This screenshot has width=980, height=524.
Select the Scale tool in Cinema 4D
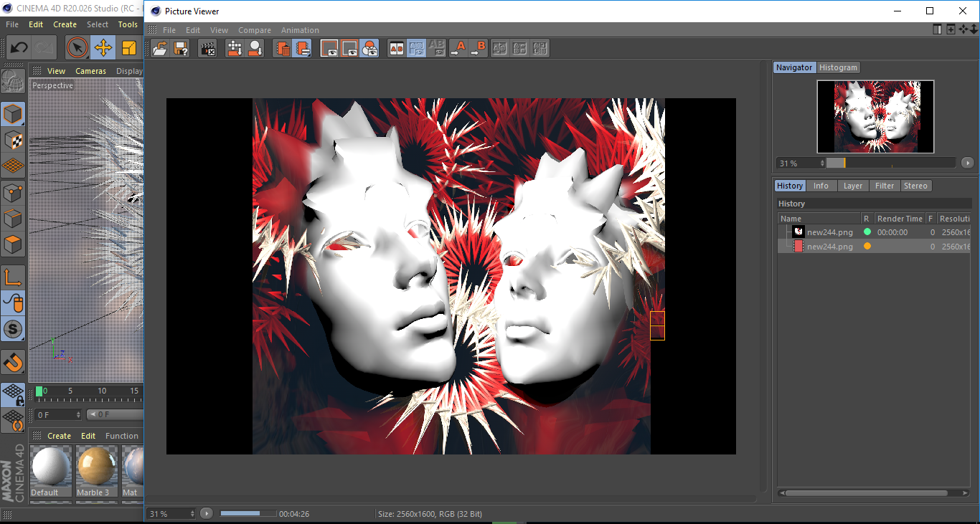(129, 48)
